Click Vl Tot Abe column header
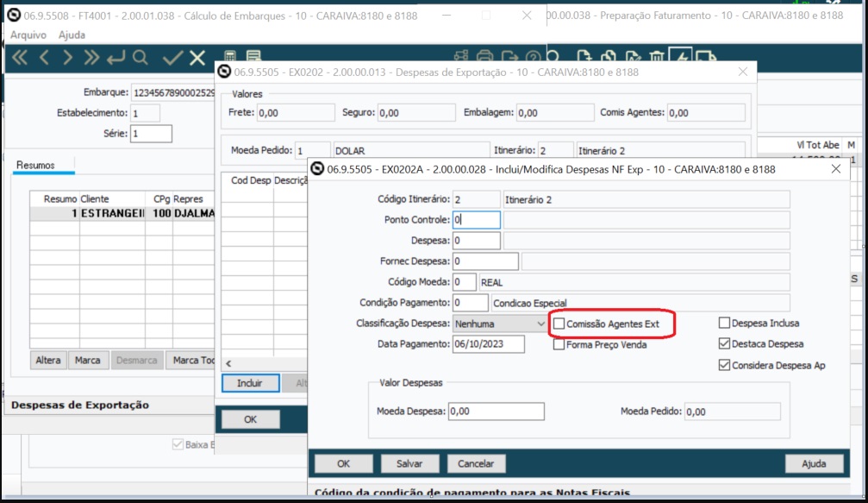Screen dimensions: 868x503 tap(818, 145)
